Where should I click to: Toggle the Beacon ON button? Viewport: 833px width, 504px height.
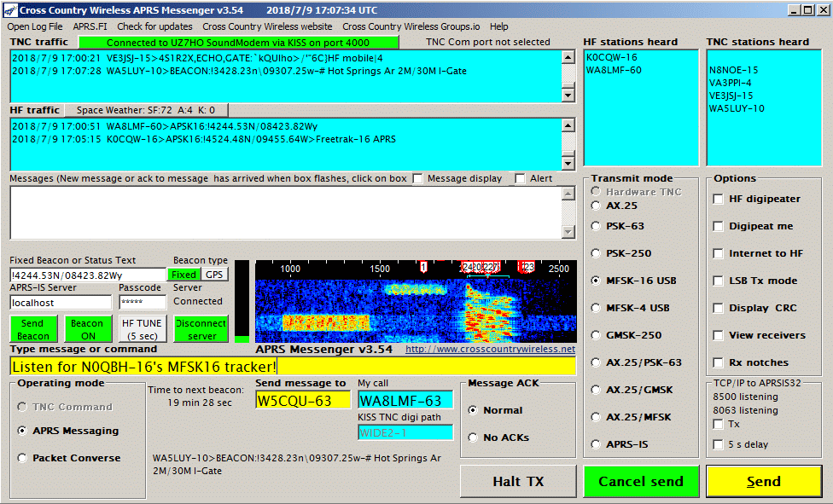pyautogui.click(x=88, y=329)
